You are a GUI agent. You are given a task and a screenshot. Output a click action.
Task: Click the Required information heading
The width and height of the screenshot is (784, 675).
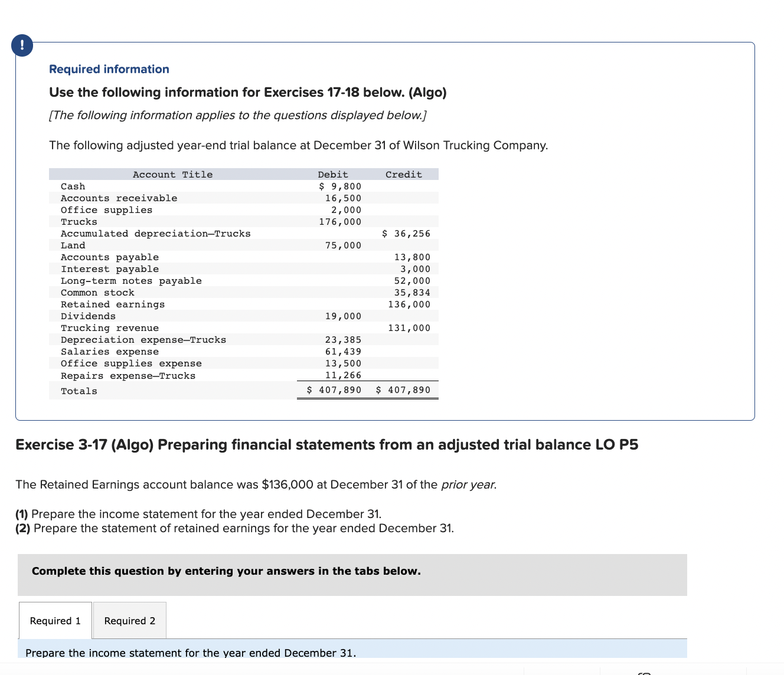click(109, 69)
